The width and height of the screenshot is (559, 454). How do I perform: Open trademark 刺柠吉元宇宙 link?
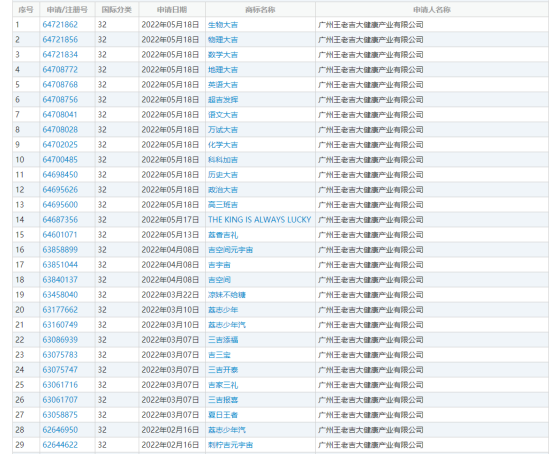pos(230,445)
